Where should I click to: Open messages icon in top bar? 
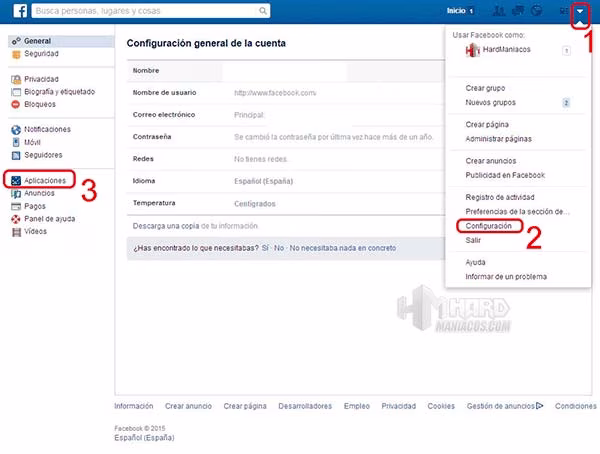pos(518,11)
